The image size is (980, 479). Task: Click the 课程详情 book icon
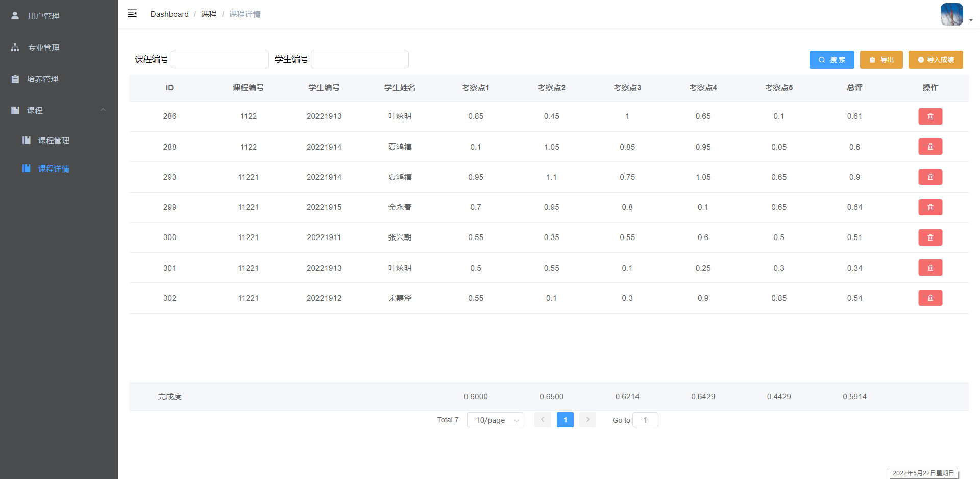27,169
